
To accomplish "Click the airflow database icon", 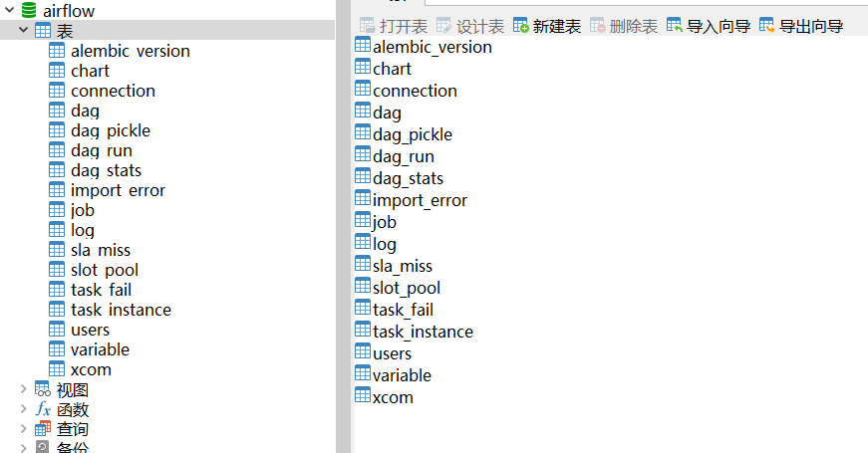I will click(x=29, y=10).
